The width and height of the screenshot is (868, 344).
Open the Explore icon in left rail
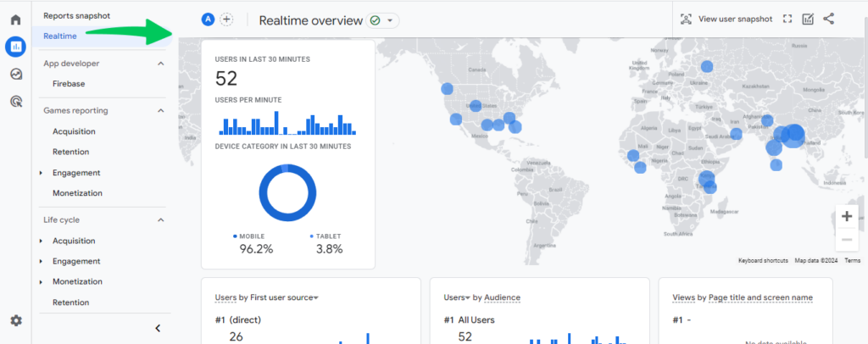tap(15, 74)
